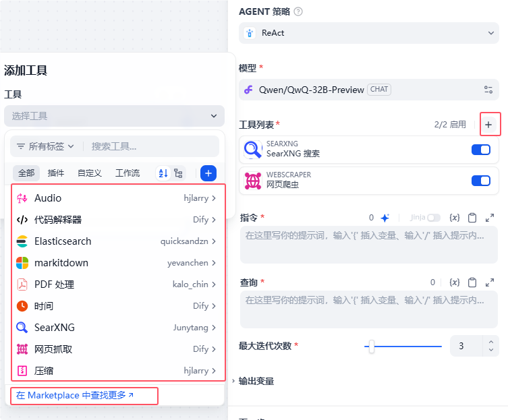Click the 网页抓取 icon
This screenshot has width=508, height=420.
pos(22,349)
